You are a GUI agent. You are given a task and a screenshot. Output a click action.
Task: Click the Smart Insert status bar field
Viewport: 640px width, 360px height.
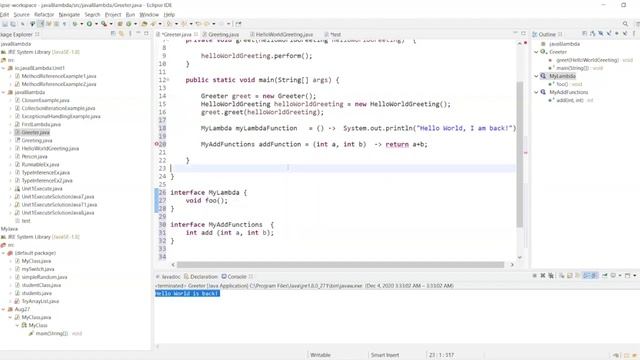[x=384, y=355]
